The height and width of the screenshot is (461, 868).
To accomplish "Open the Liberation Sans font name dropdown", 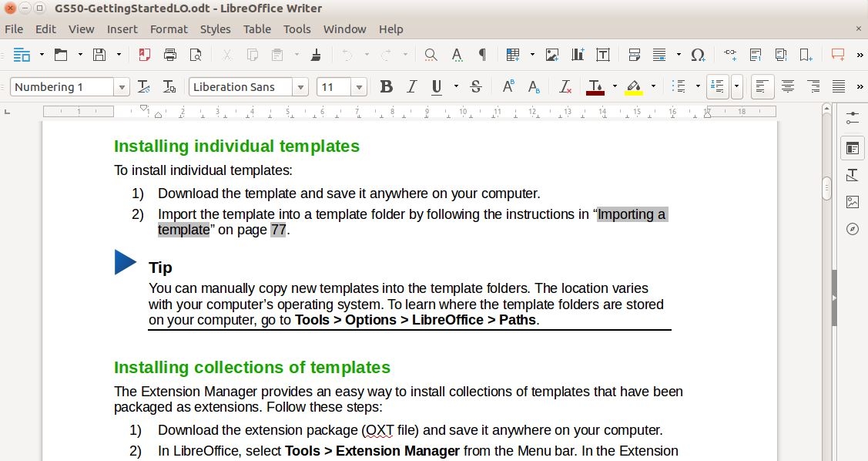I will [300, 86].
